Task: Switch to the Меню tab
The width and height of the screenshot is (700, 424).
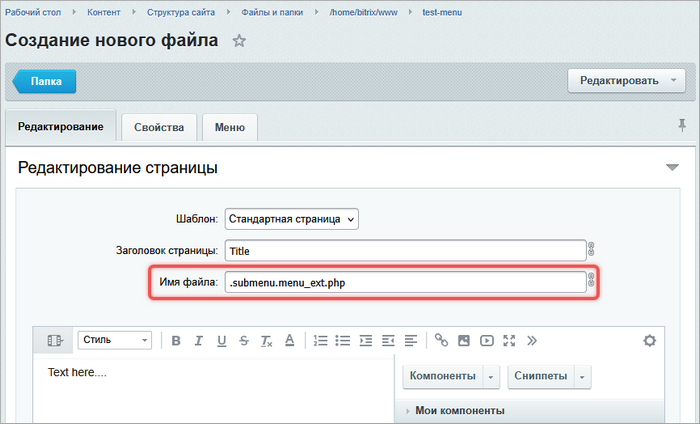Action: (x=230, y=128)
